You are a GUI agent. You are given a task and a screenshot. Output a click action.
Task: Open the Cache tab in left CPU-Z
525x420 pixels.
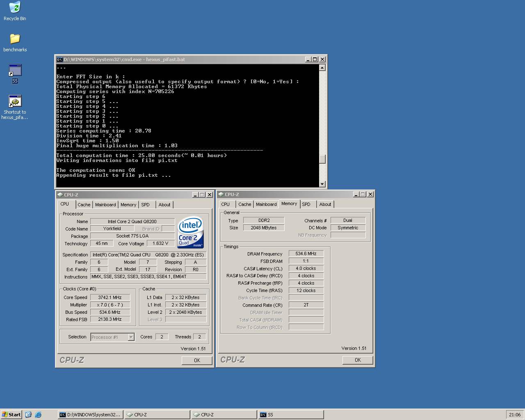pos(84,205)
